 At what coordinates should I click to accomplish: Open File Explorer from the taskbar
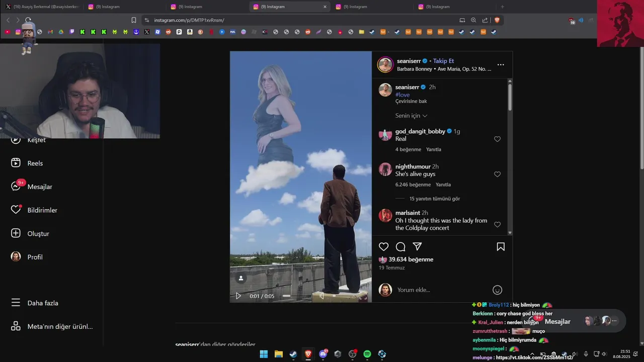point(278,354)
